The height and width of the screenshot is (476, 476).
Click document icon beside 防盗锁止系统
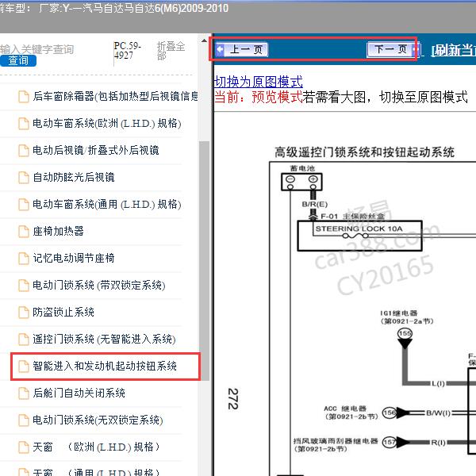click(23, 313)
